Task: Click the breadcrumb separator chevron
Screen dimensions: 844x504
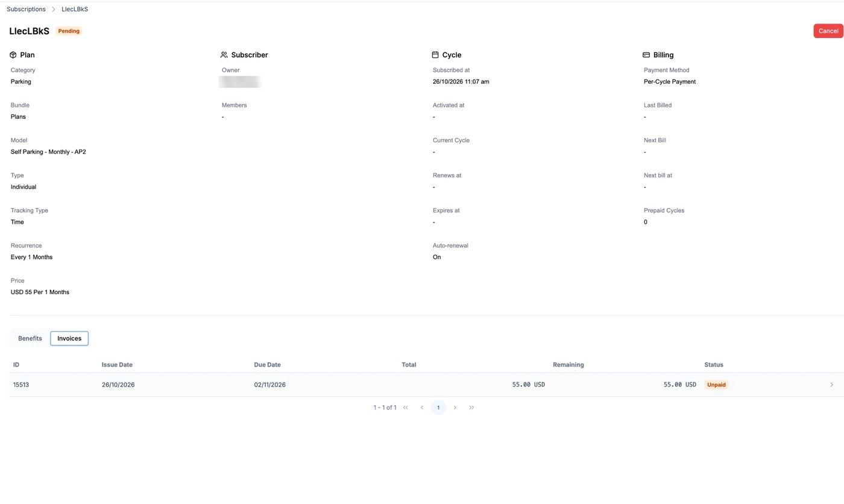Action: 54,10
